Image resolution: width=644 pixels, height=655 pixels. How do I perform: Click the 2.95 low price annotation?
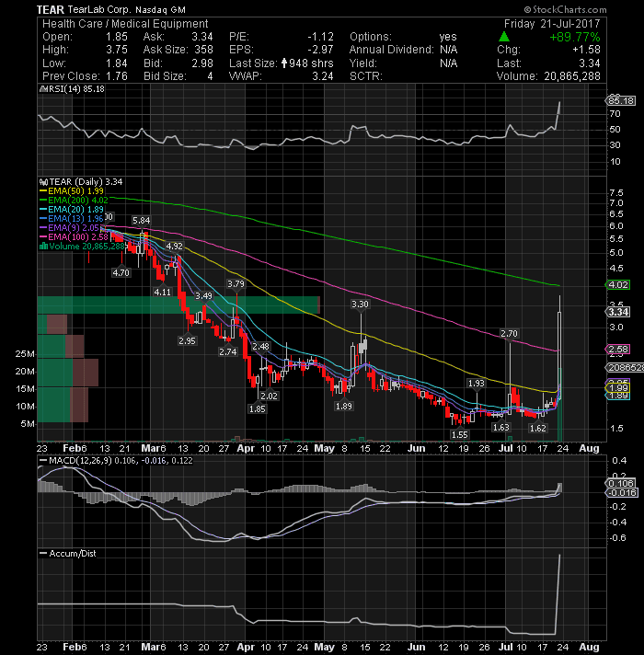click(187, 341)
